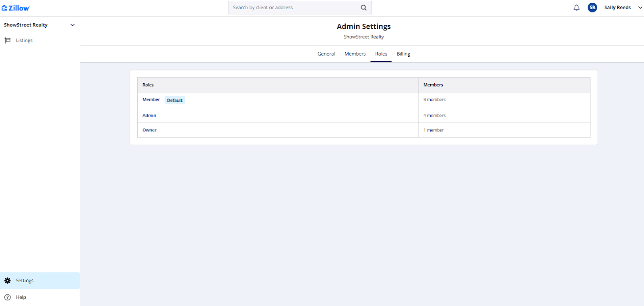
Task: Click the Zillow logo
Action: (16, 8)
